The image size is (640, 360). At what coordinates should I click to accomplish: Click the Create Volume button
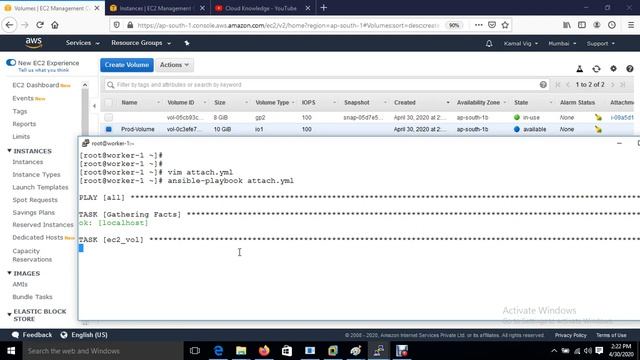point(127,65)
